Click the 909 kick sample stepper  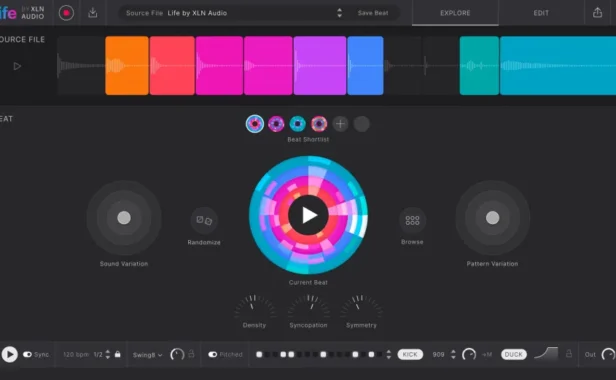[453, 354]
